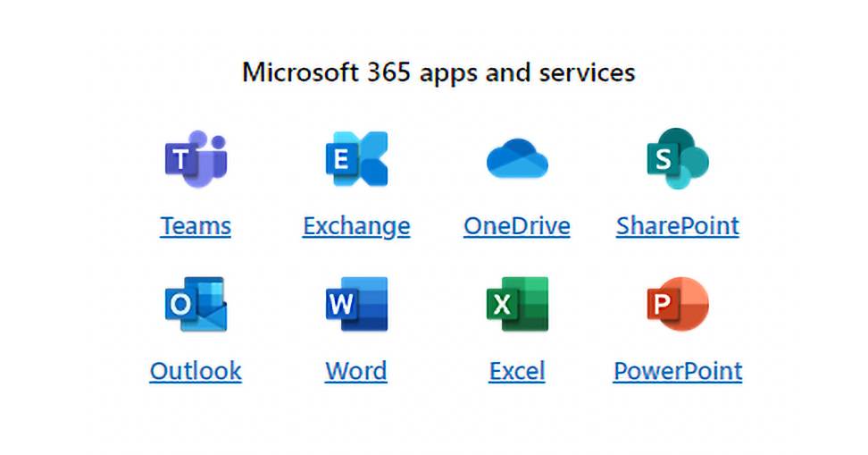Open the Outlook envelope icon
This screenshot has width=868, height=455.
point(196,304)
